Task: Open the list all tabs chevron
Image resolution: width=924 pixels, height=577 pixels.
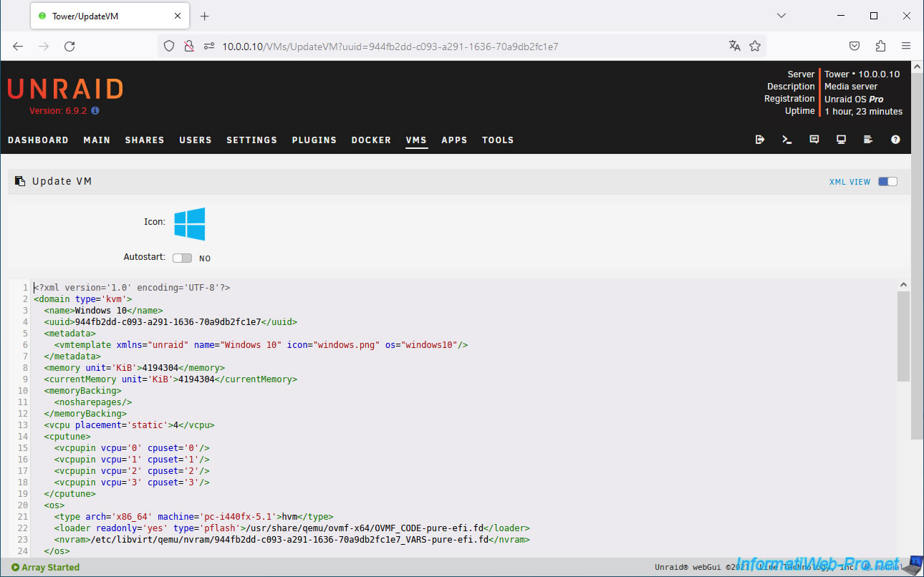Action: pos(781,15)
